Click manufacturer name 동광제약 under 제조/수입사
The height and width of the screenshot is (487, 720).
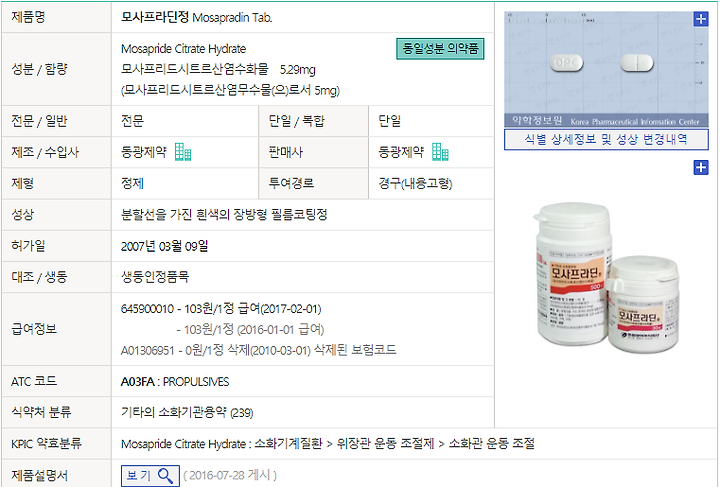pos(144,152)
